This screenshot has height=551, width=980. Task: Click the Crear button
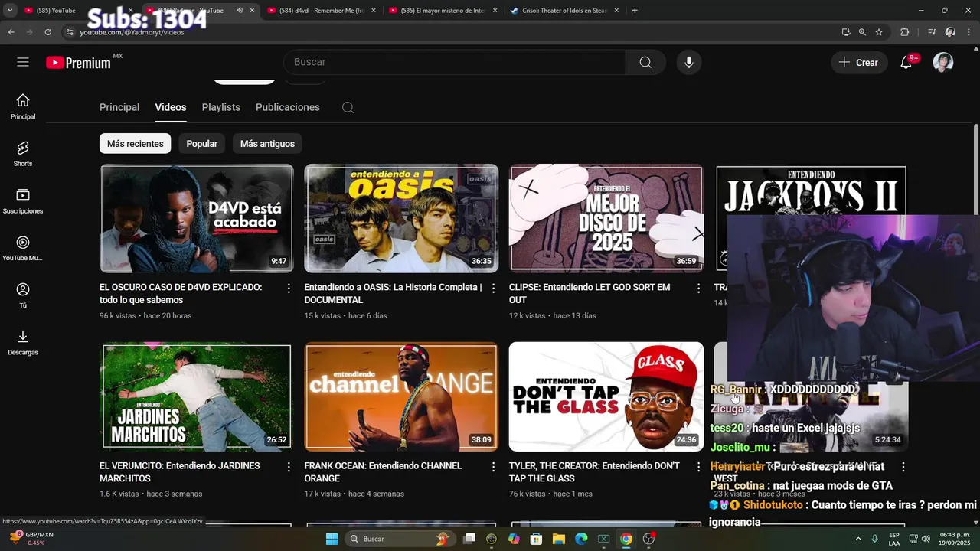(859, 62)
